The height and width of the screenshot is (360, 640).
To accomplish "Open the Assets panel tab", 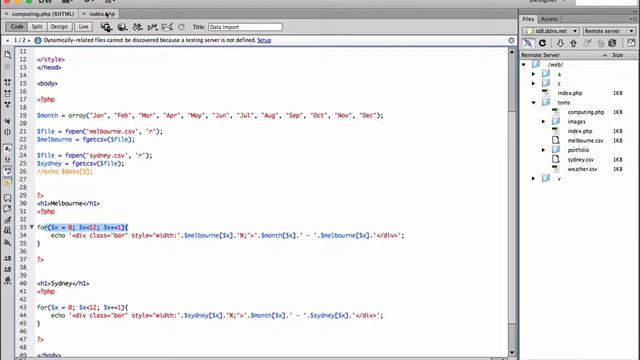I will point(549,19).
